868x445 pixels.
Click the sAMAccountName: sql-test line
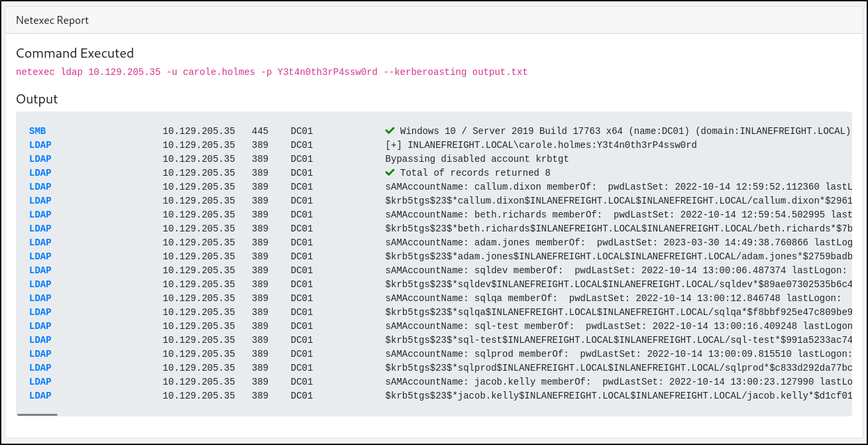point(618,326)
